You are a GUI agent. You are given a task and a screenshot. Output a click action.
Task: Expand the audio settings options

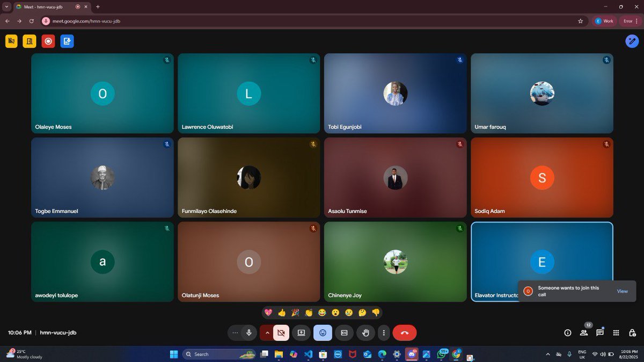tap(235, 332)
